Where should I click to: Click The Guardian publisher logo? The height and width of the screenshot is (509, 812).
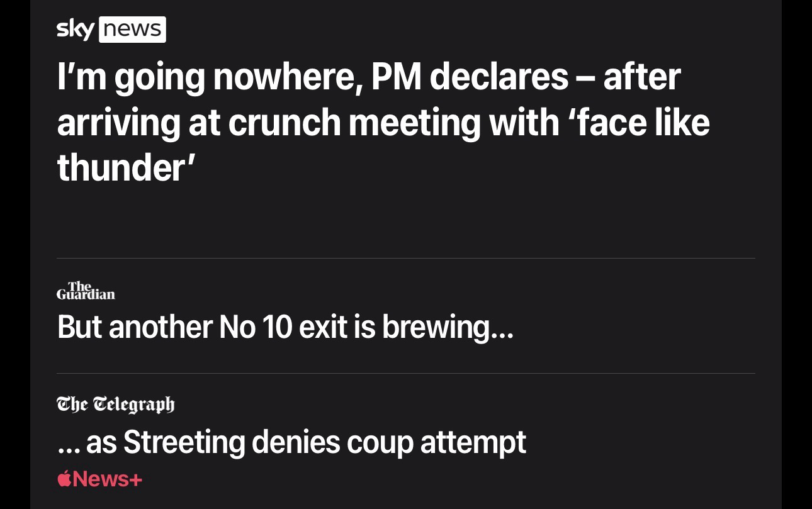(x=86, y=291)
